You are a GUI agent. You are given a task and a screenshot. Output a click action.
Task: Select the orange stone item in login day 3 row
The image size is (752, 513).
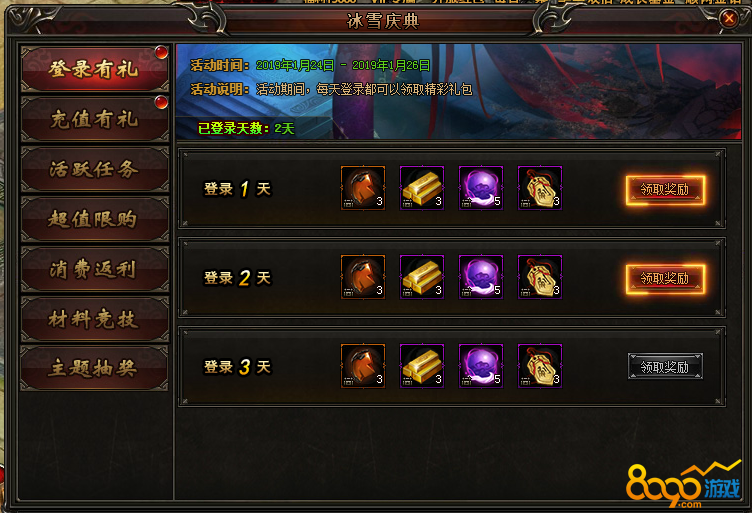(363, 366)
